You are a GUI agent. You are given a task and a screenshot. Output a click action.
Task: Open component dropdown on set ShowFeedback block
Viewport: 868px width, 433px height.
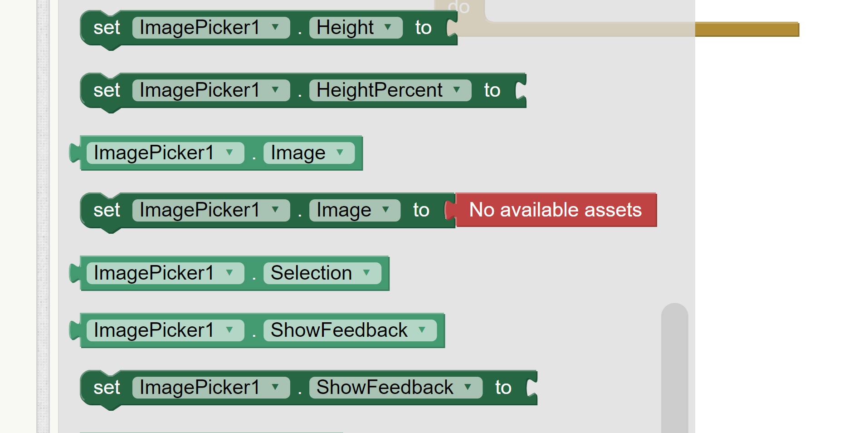pos(211,388)
